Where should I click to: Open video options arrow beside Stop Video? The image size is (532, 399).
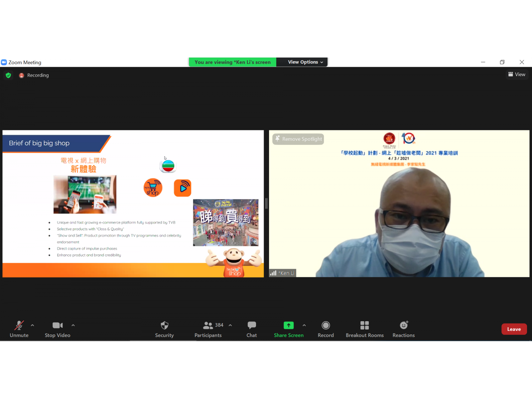pos(73,325)
